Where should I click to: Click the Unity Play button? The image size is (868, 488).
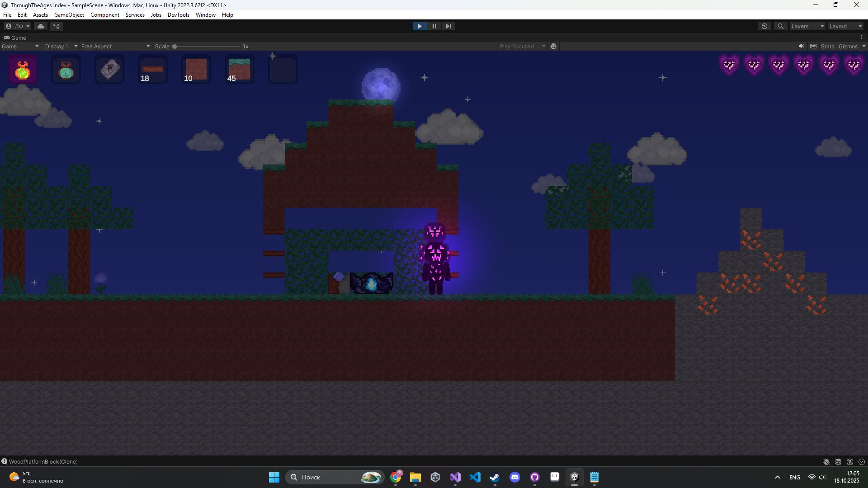click(x=420, y=26)
